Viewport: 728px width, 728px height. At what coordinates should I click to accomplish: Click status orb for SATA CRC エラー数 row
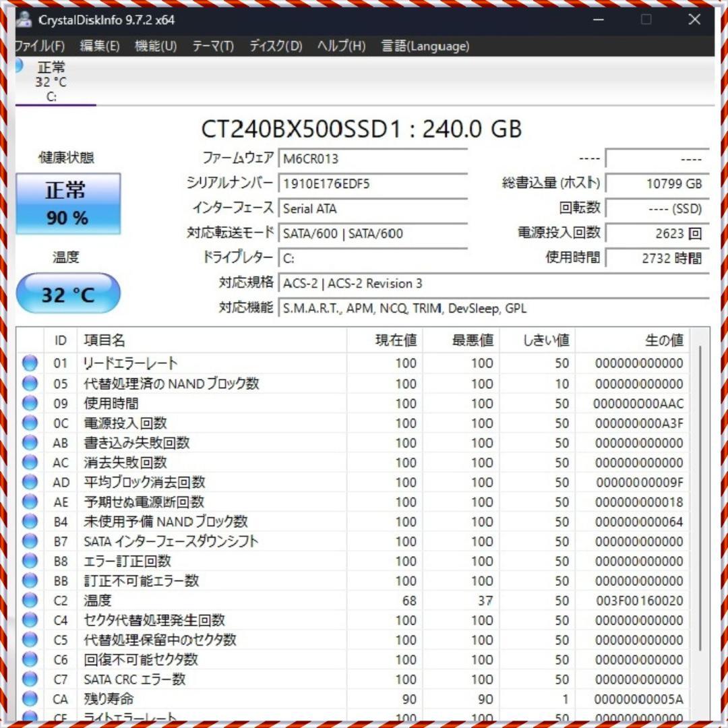tap(30, 679)
